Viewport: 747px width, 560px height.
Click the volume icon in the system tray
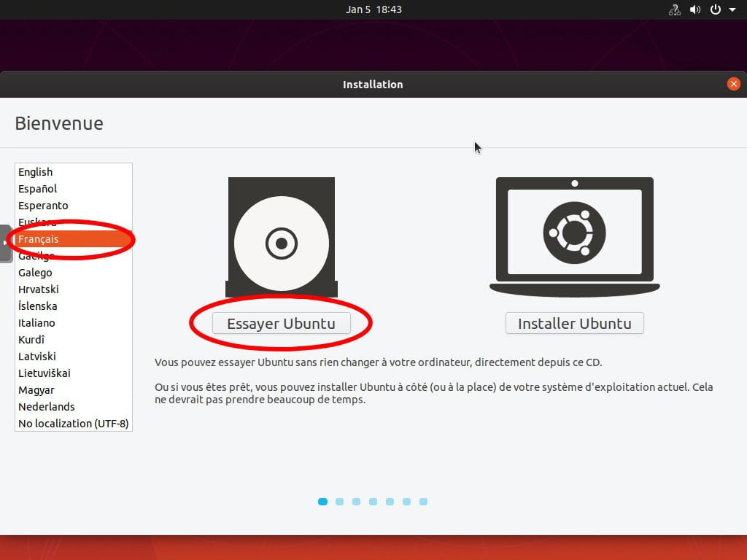[694, 9]
